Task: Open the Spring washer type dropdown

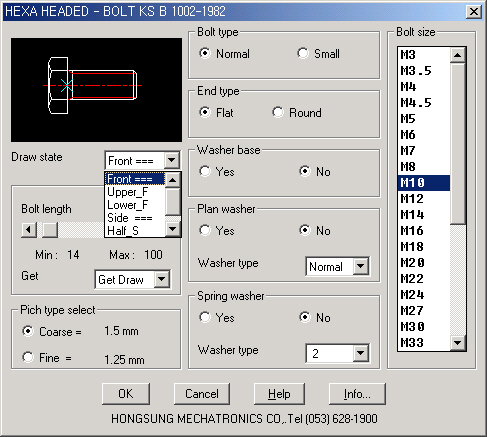Action: pos(361,353)
